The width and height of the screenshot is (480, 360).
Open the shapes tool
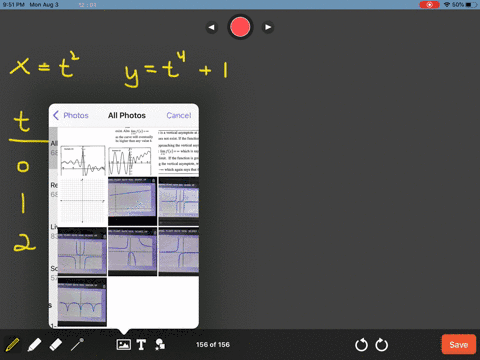tap(160, 345)
